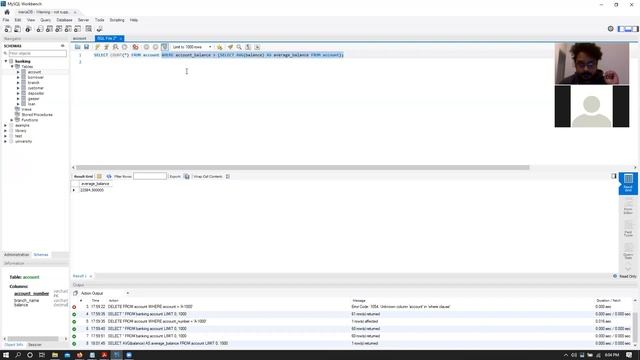Create new view icon in main toolbar

coord(59,29)
